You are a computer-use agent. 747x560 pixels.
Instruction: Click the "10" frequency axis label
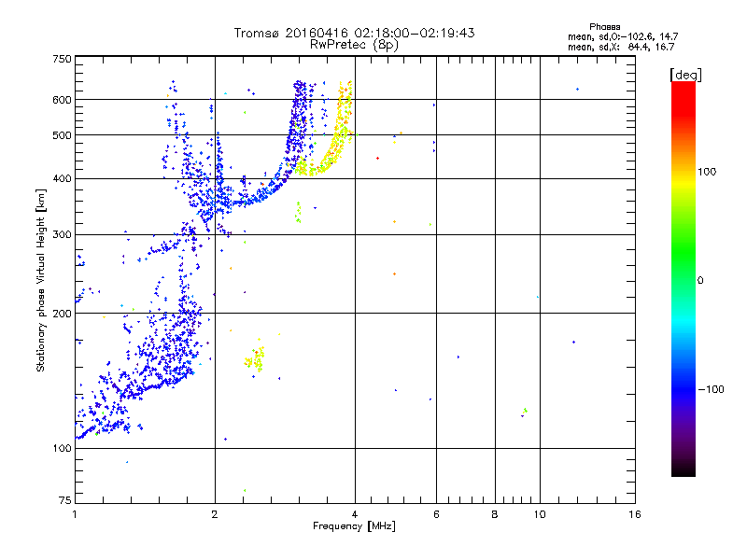540,514
